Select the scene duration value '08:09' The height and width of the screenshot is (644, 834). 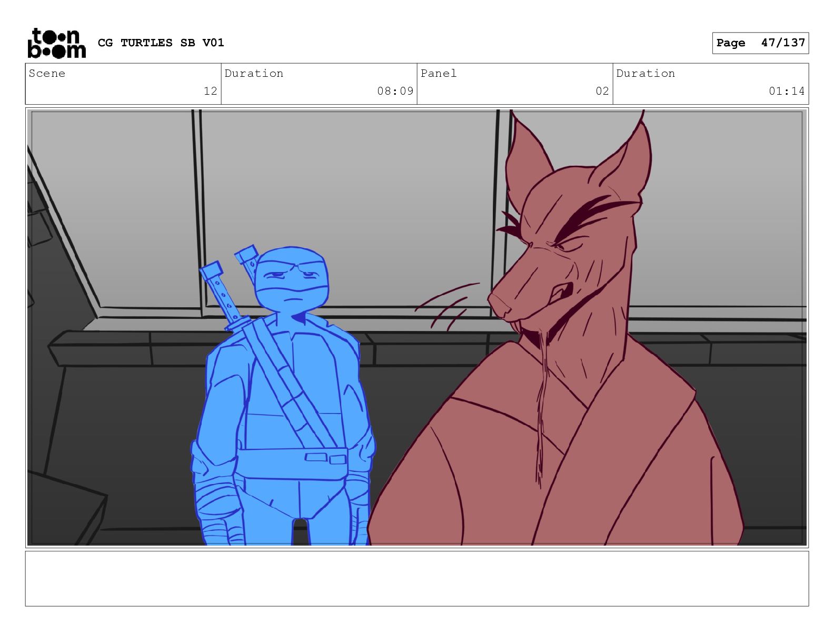click(x=395, y=91)
